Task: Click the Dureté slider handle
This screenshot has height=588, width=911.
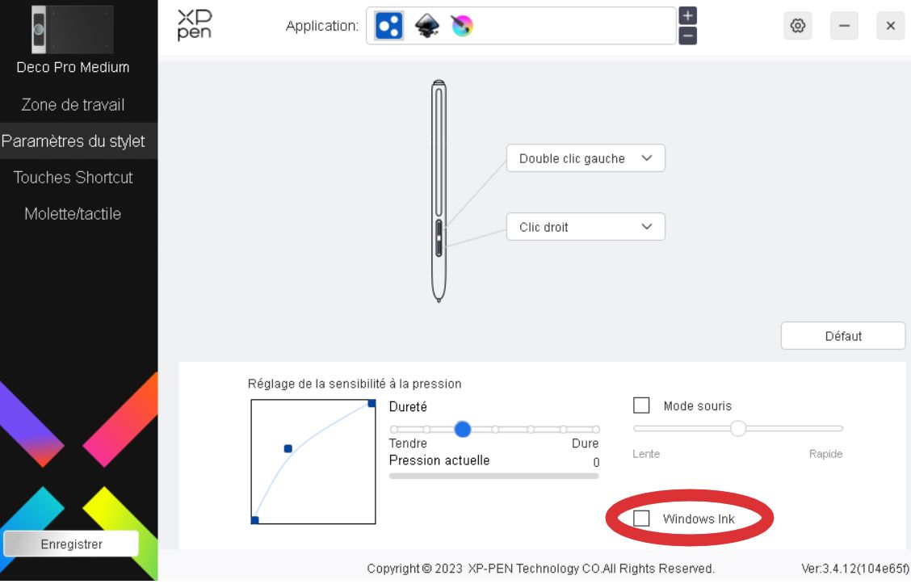Action: (463, 429)
